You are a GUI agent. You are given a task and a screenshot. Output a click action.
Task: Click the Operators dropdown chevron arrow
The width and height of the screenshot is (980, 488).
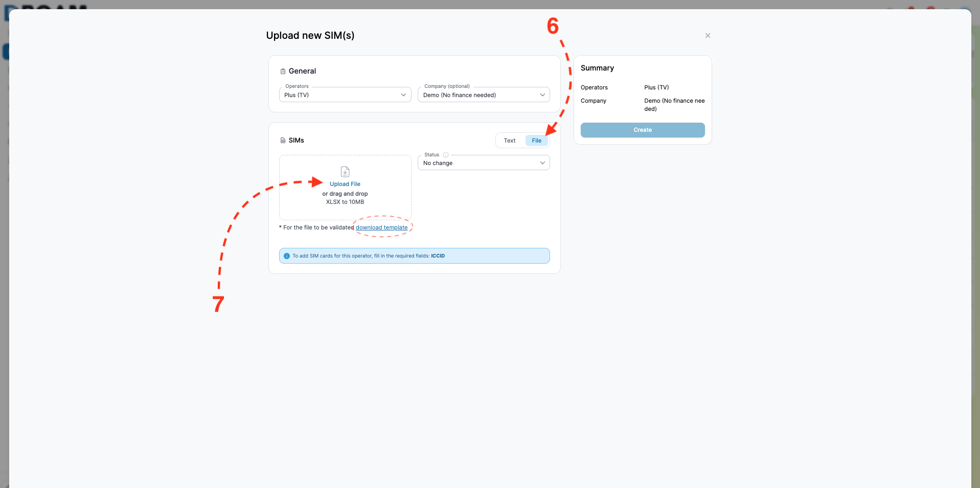[403, 95]
